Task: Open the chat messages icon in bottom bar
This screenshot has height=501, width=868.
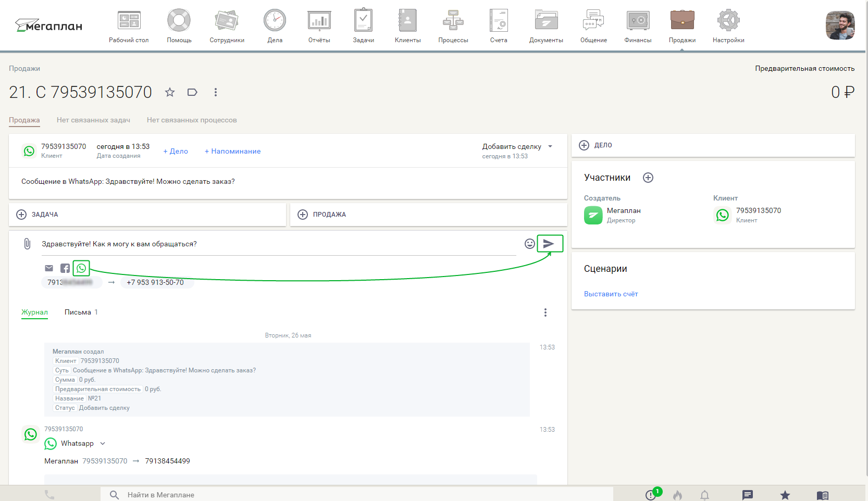Action: point(748,495)
